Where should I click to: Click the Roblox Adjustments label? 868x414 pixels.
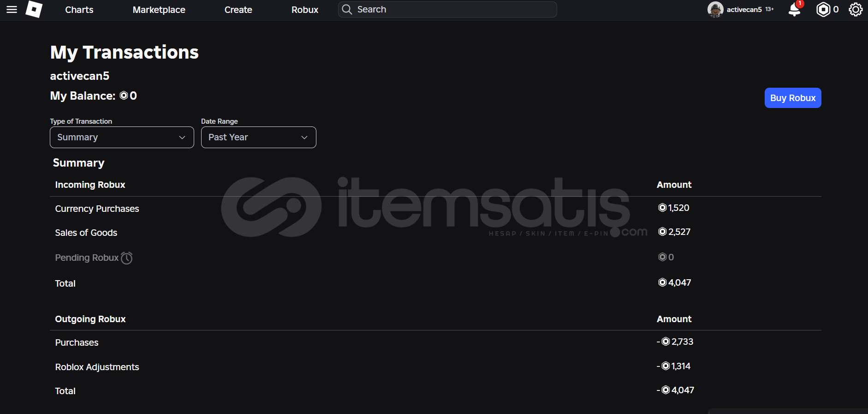[x=97, y=367]
